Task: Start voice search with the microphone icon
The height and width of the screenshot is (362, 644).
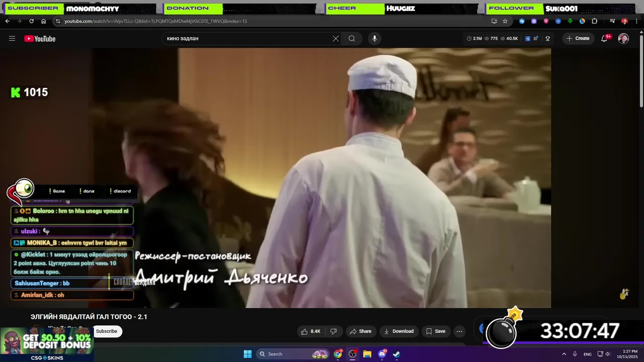Action: 374,39
